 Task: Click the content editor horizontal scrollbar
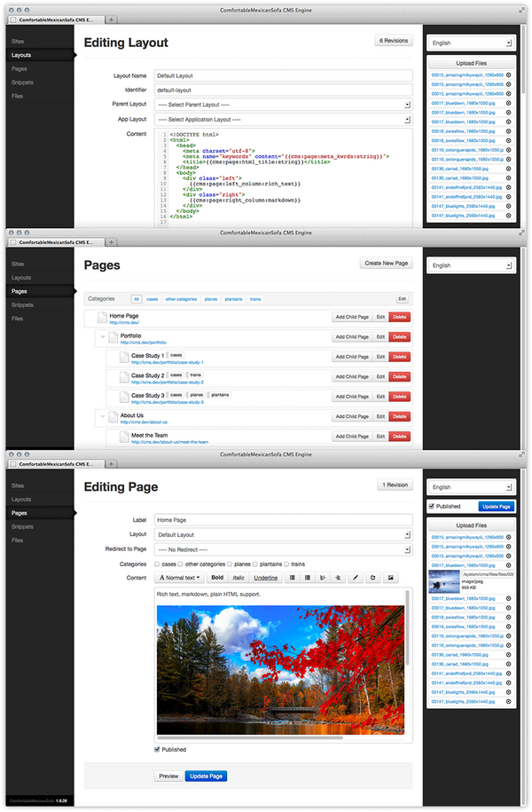click(x=250, y=737)
